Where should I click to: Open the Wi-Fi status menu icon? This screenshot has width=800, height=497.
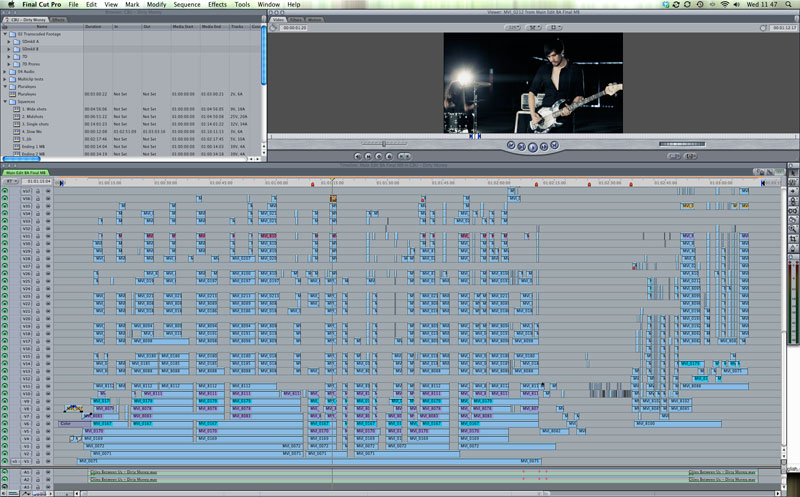[x=724, y=5]
